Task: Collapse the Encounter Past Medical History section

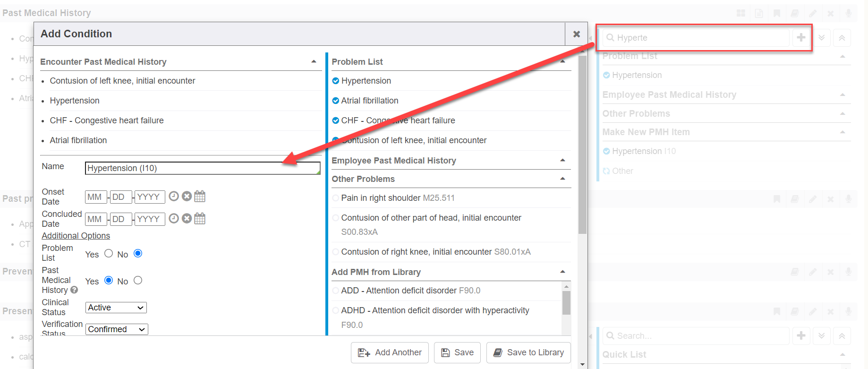Action: point(314,62)
